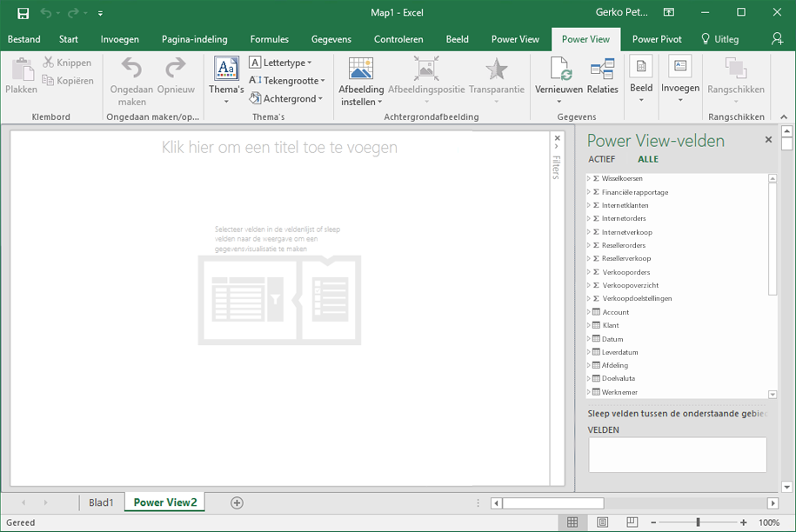Open the Lettertype dropdown
This screenshot has height=532, width=796.
[280, 63]
